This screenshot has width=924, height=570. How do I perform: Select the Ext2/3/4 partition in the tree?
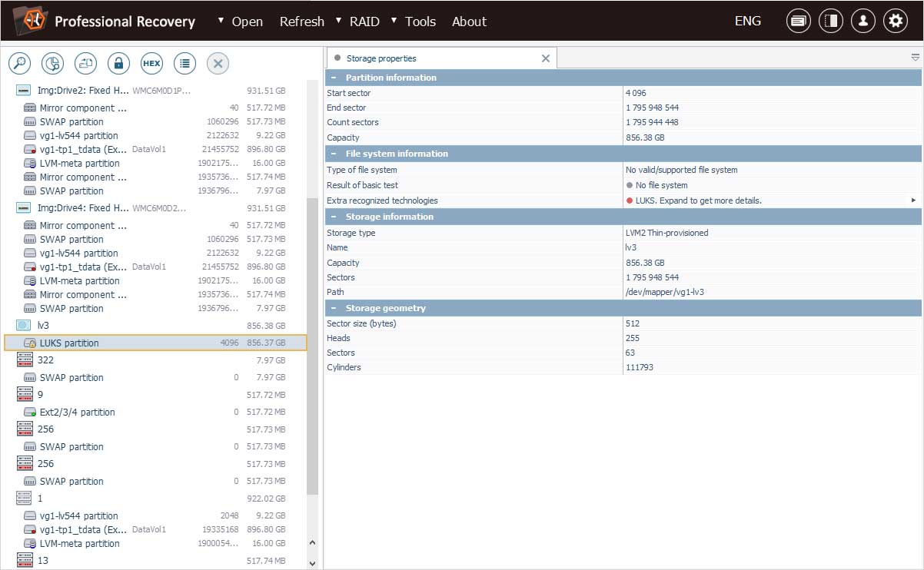tap(77, 413)
